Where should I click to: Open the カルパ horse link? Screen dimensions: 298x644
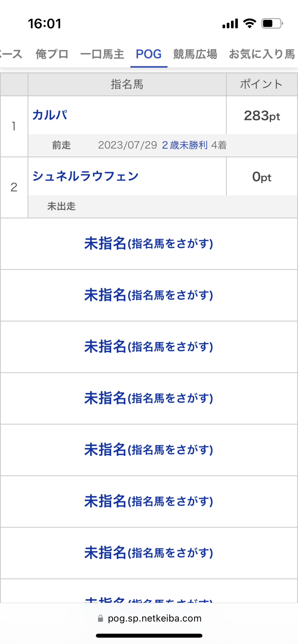(x=50, y=115)
